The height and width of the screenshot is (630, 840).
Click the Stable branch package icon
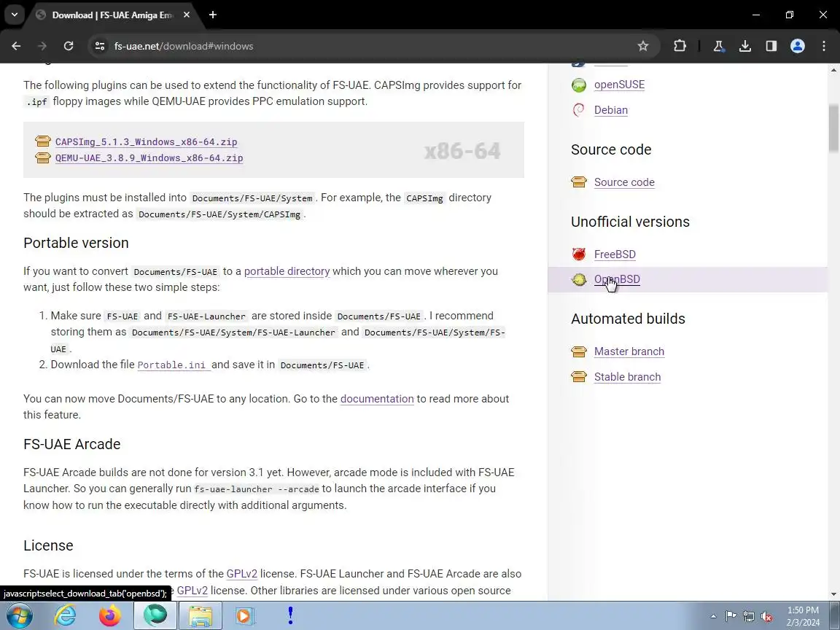(579, 376)
